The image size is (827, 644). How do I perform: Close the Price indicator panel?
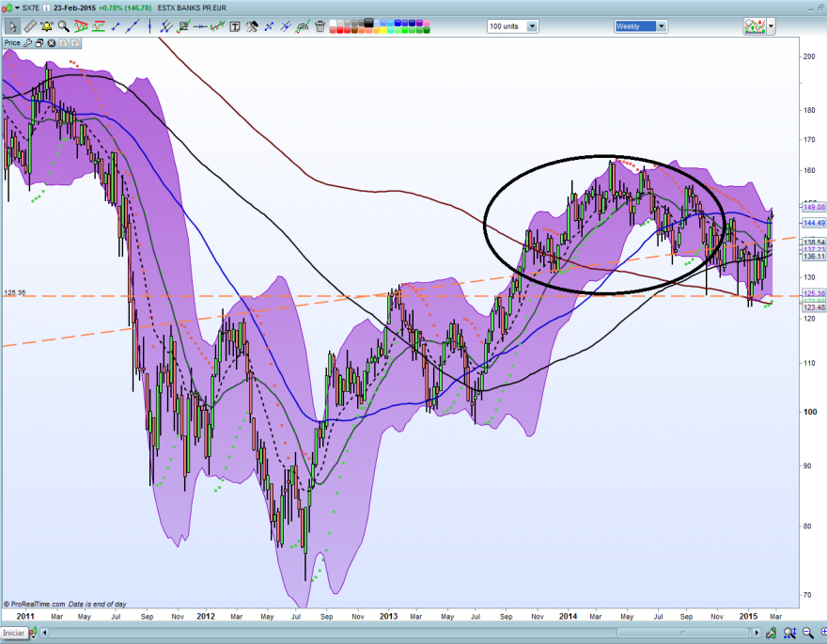pos(51,42)
